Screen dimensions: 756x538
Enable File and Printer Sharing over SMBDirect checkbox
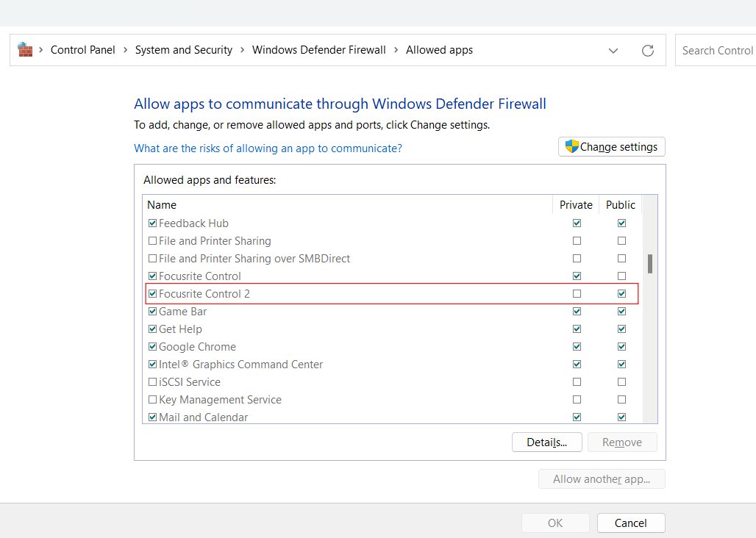coord(152,258)
